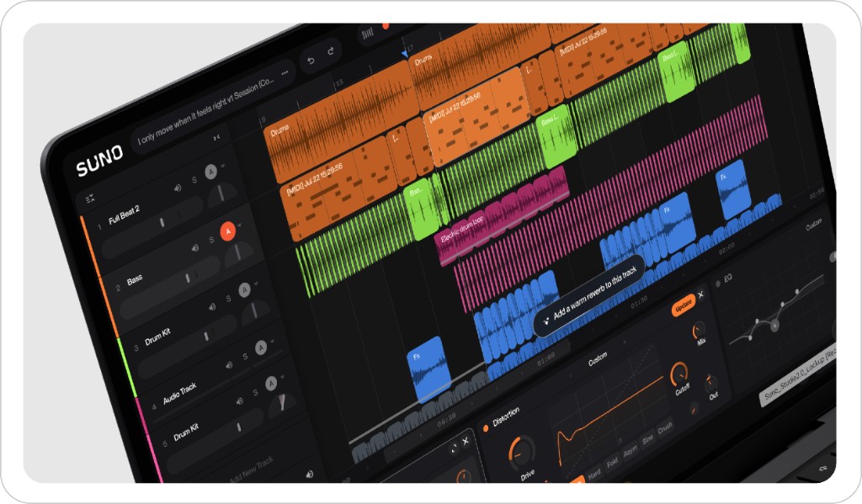Click the orange Update button
The image size is (862, 504).
(683, 305)
